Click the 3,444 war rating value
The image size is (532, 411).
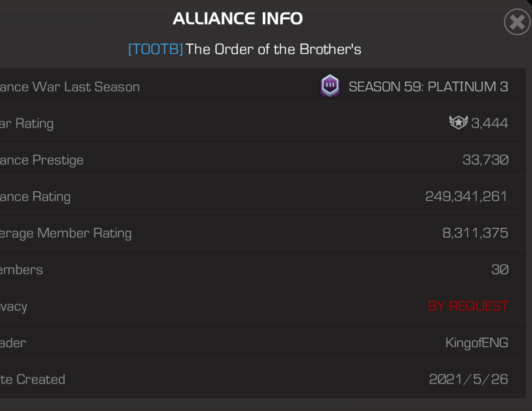[490, 123]
